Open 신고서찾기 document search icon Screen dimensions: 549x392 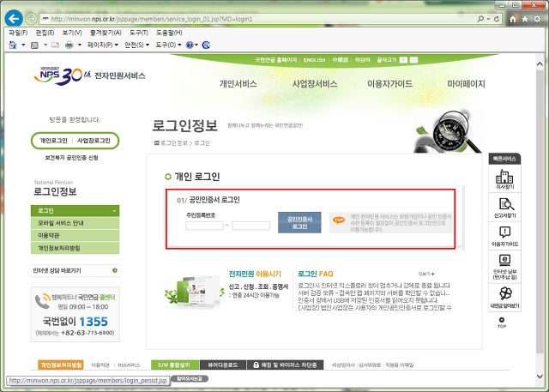tap(504, 208)
